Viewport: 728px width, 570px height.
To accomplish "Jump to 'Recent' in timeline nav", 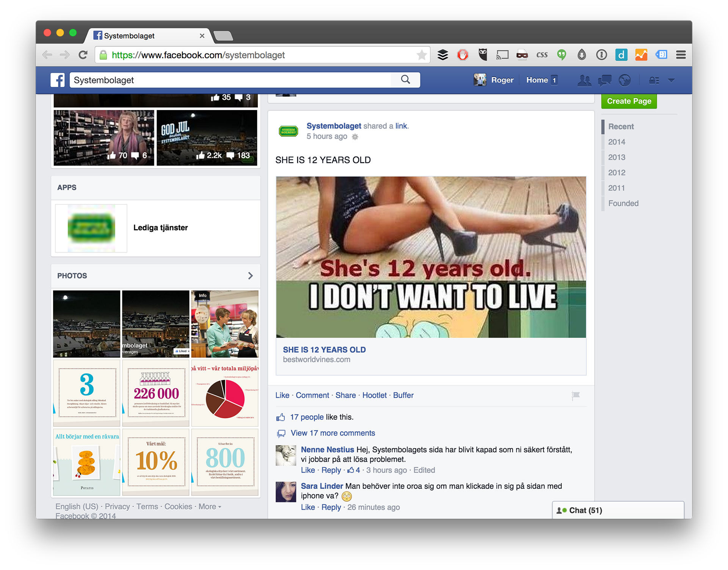I will [x=621, y=127].
